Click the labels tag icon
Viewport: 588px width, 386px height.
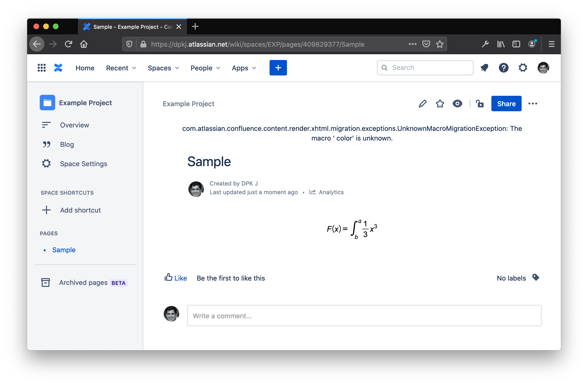pyautogui.click(x=536, y=278)
